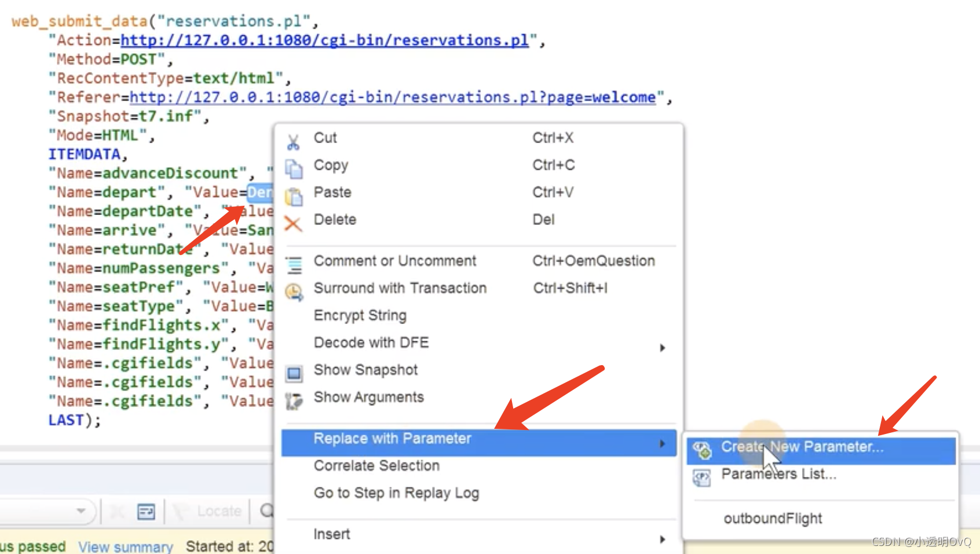Click the "Name=findFlights.x" argument

coord(138,325)
